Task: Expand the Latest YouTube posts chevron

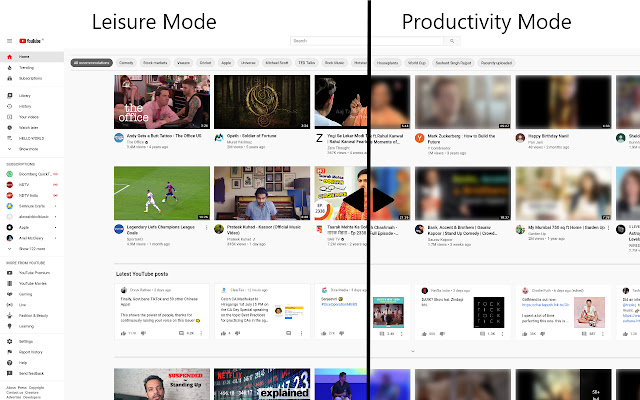Action: tap(413, 351)
